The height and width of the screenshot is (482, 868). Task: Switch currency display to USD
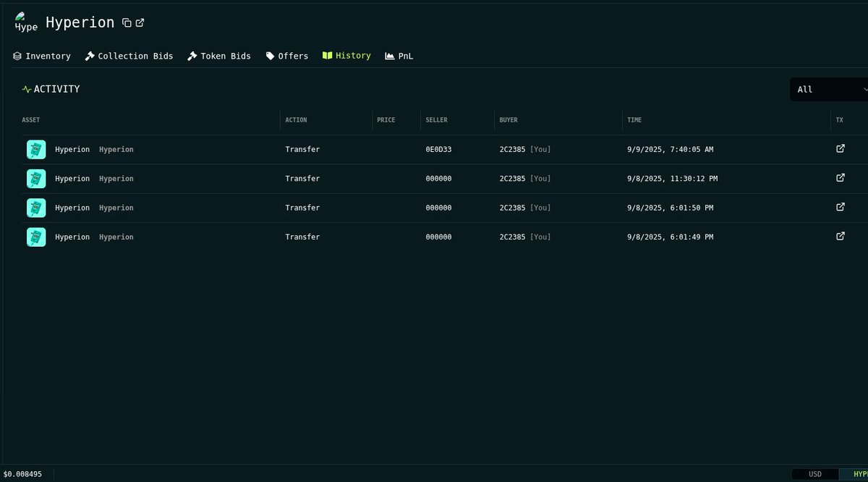815,474
